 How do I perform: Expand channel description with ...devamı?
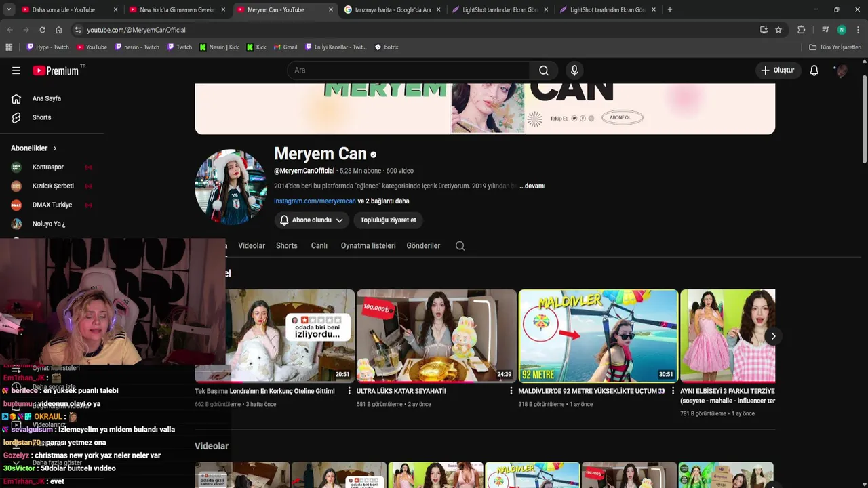(532, 186)
